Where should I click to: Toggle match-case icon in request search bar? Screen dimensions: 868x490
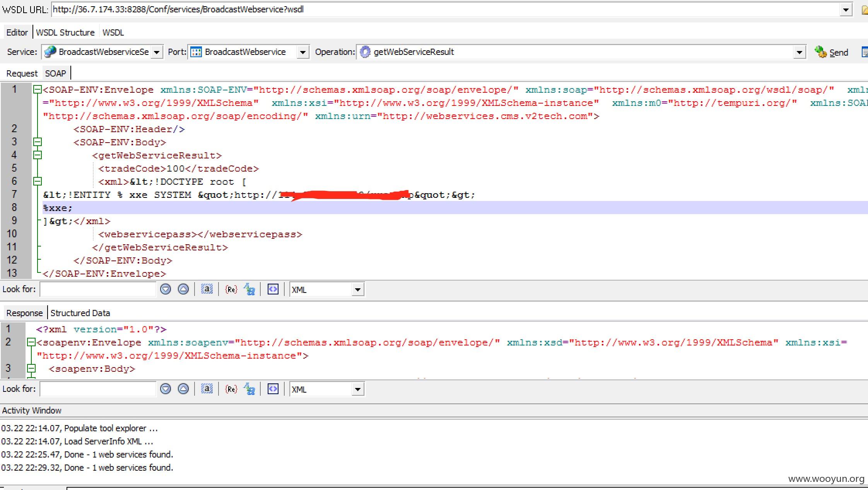click(x=249, y=289)
